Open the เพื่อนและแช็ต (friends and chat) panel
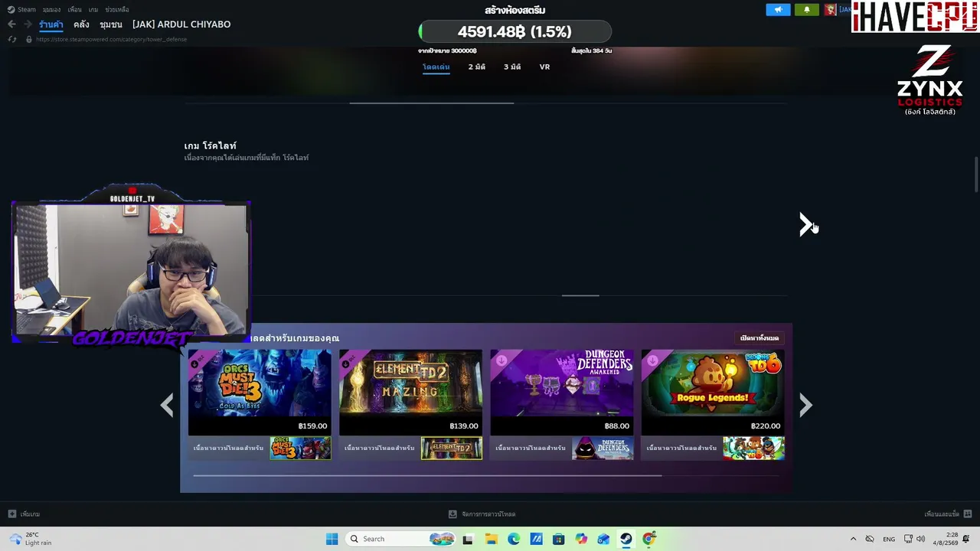Screen dimensions: 980x551 click(942, 514)
